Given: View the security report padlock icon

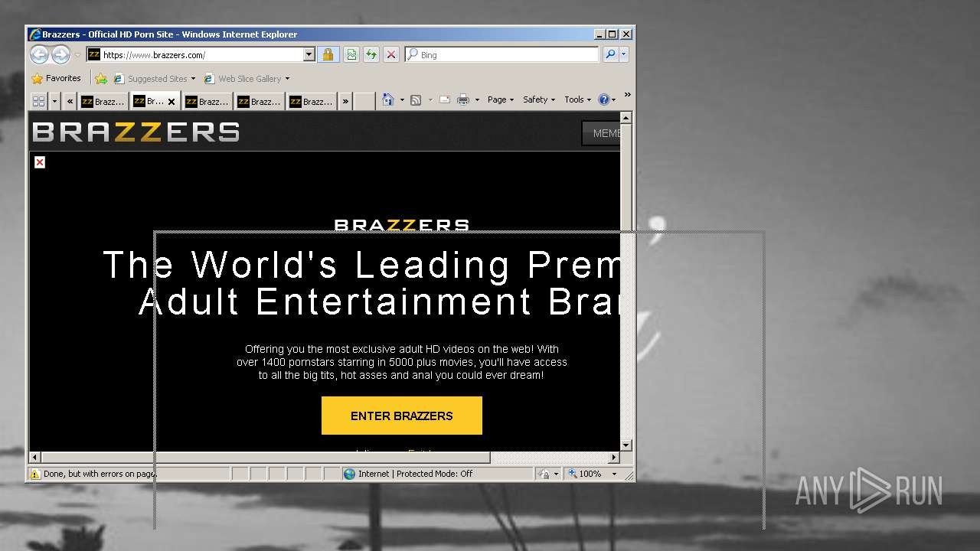Looking at the screenshot, I should pyautogui.click(x=328, y=55).
